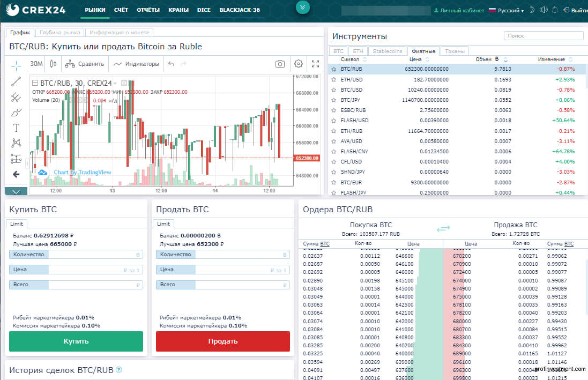588x380 pixels.
Task: Open chart settings gear icon
Action: tap(299, 64)
